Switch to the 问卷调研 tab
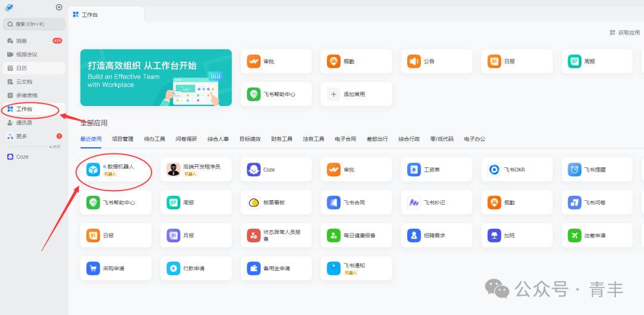Image resolution: width=644 pixels, height=315 pixels. coord(187,139)
